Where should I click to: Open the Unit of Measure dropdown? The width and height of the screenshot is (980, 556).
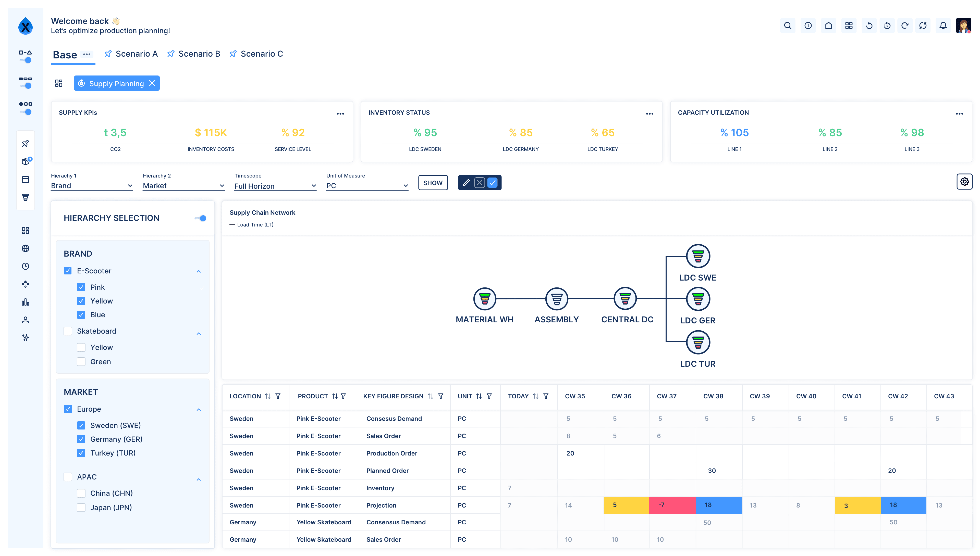coord(367,186)
